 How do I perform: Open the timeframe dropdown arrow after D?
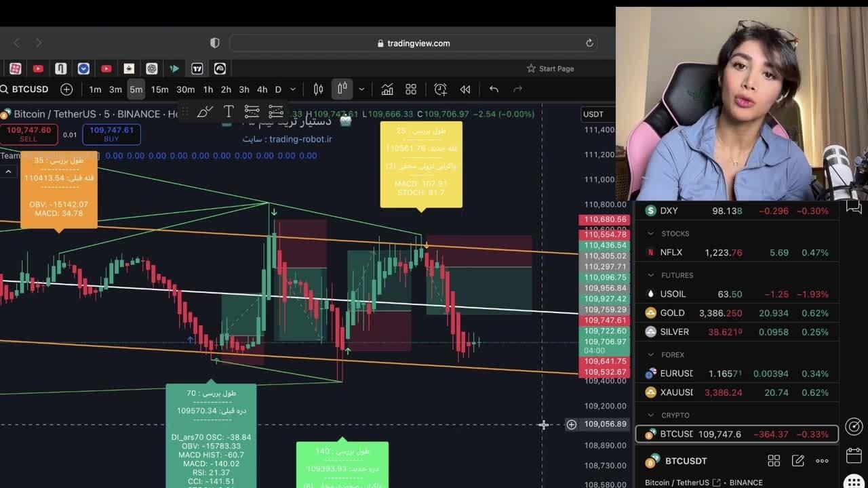tap(293, 89)
